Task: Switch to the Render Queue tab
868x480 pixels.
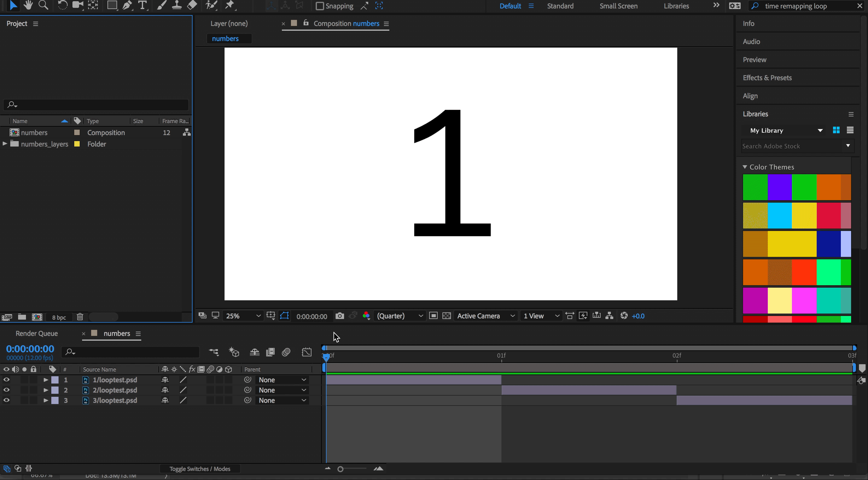Action: tap(37, 333)
